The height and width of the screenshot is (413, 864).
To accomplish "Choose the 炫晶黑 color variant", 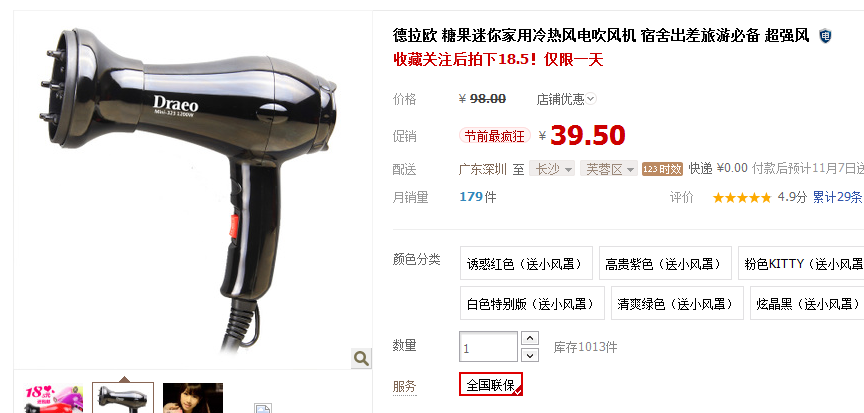I will click(x=807, y=303).
